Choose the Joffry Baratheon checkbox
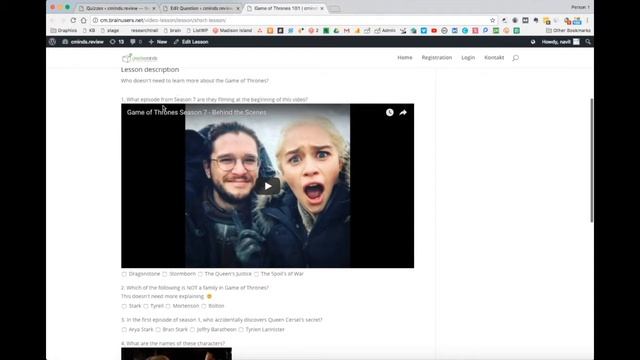The height and width of the screenshot is (360, 640). click(x=192, y=330)
